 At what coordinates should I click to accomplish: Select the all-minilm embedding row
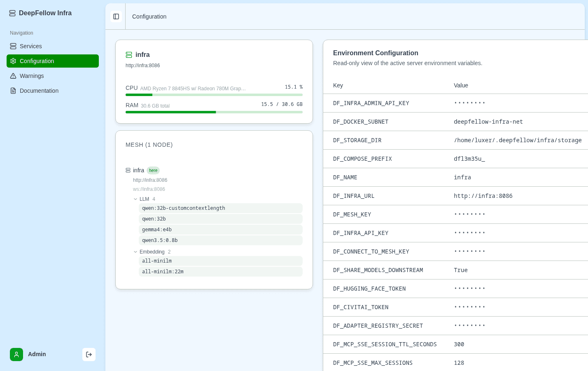tap(221, 261)
